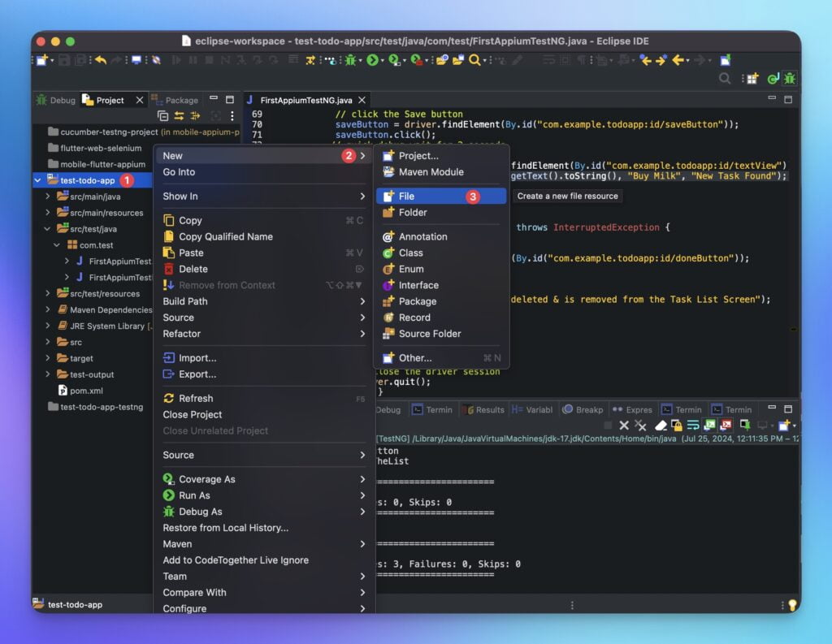Close the FirstAppiumTestNG.java editor tab
Image resolution: width=832 pixels, height=644 pixels.
click(362, 100)
